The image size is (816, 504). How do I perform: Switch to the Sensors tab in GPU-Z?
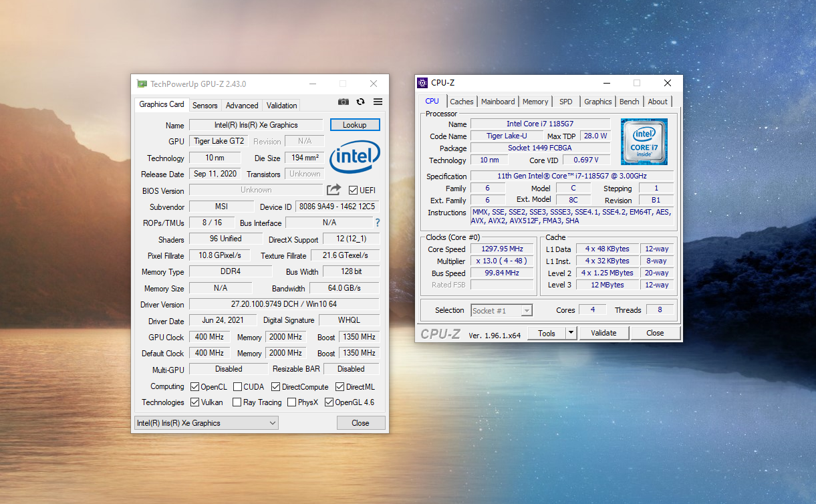tap(205, 106)
